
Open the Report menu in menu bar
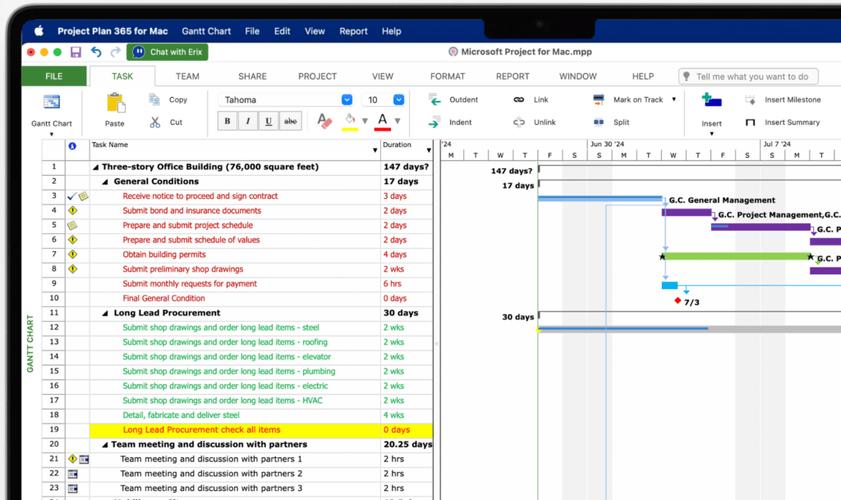pyautogui.click(x=353, y=31)
